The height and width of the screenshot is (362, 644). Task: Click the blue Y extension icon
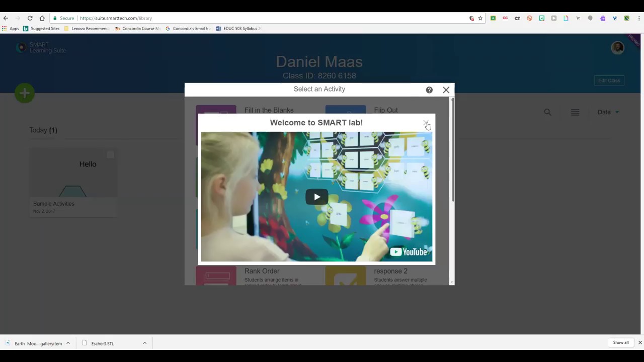(x=614, y=18)
